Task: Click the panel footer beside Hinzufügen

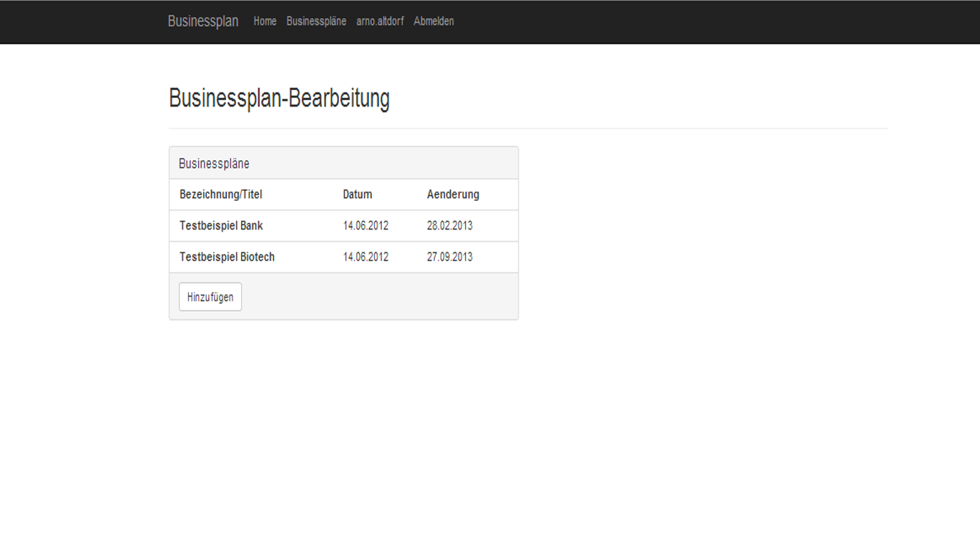Action: point(379,297)
